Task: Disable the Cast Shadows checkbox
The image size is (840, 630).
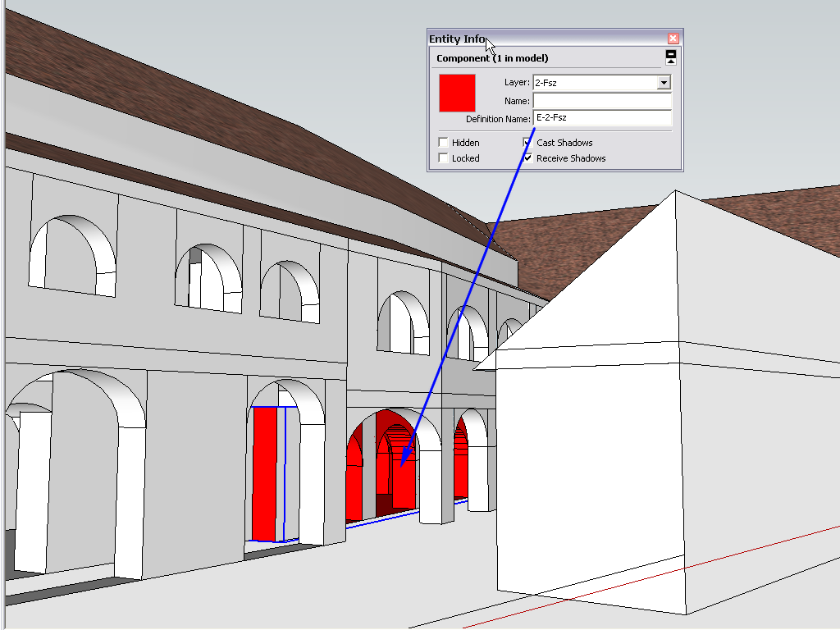Action: 528,143
